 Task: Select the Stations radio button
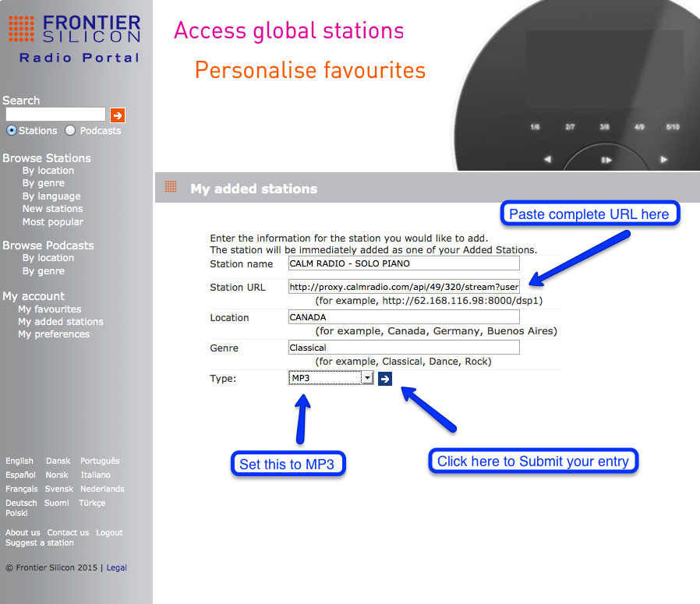click(x=12, y=131)
